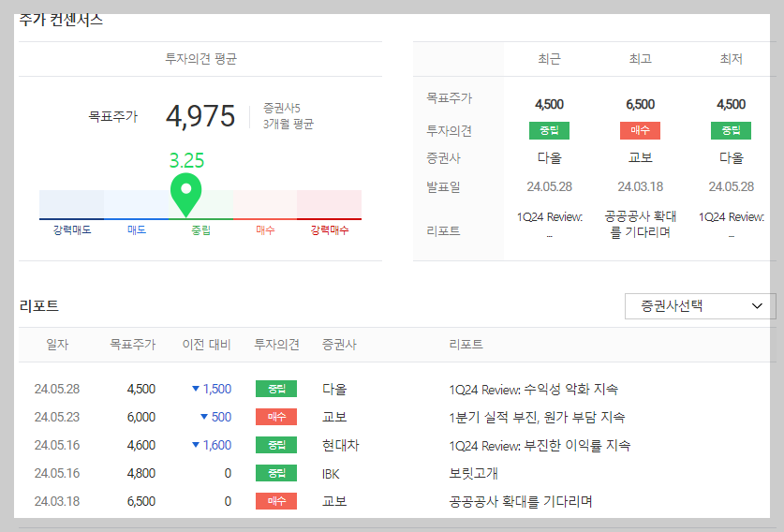Click the 중립 badge in 최저 column
Screen dimensions: 784x532
[731, 130]
